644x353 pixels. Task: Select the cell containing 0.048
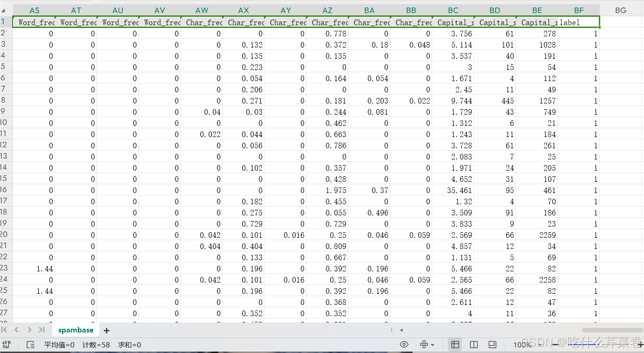411,45
